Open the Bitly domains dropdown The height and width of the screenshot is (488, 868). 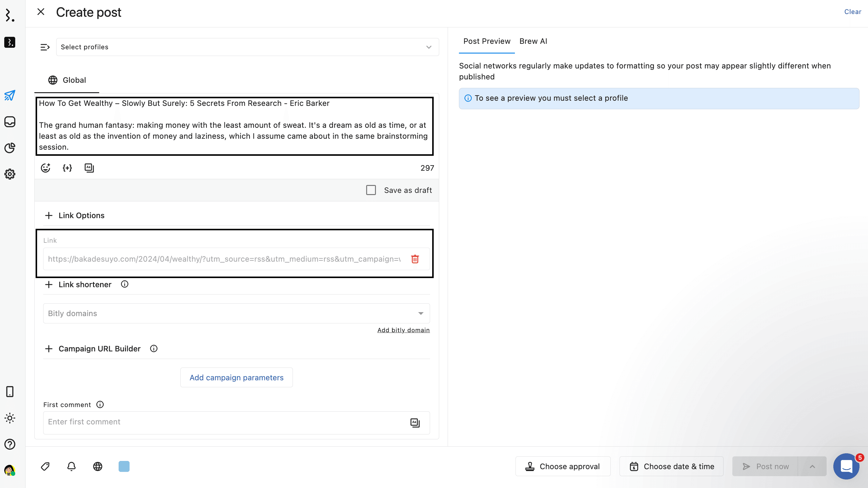[236, 313]
